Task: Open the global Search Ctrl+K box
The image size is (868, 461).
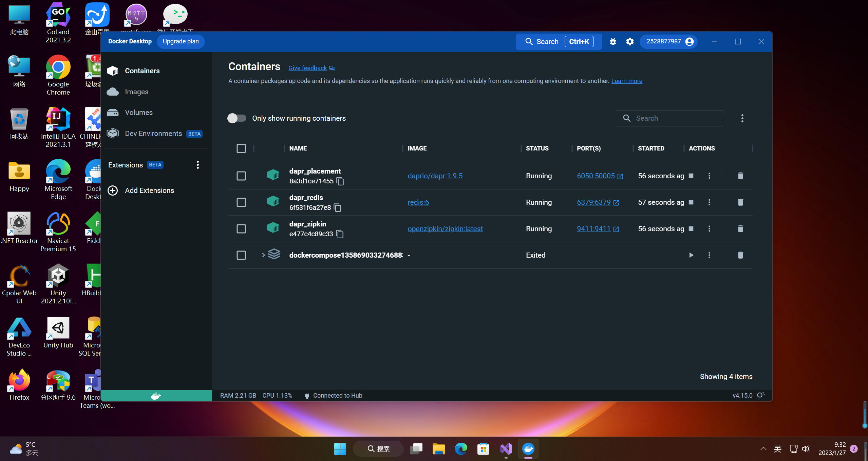Action: pyautogui.click(x=559, y=41)
